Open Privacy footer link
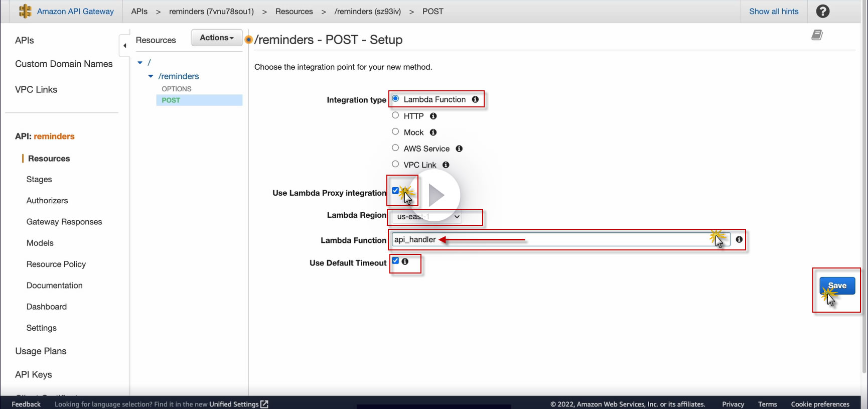 click(x=733, y=404)
